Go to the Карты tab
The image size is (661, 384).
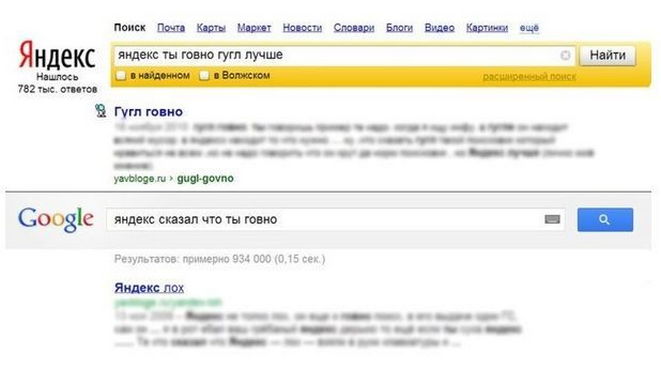211,28
